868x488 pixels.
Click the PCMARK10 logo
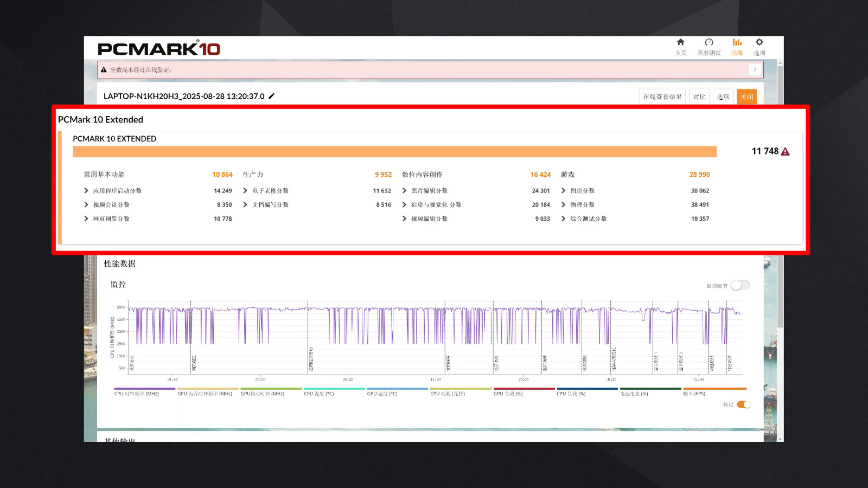(158, 49)
